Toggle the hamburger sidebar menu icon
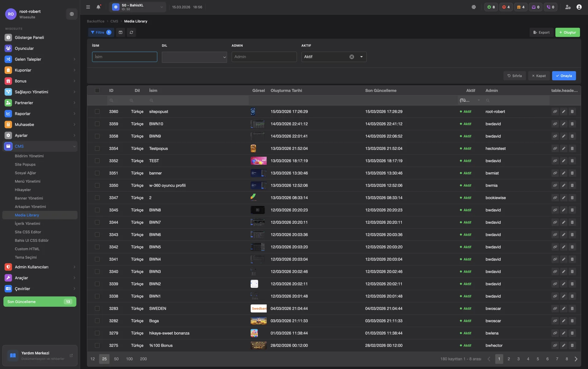 (x=88, y=7)
